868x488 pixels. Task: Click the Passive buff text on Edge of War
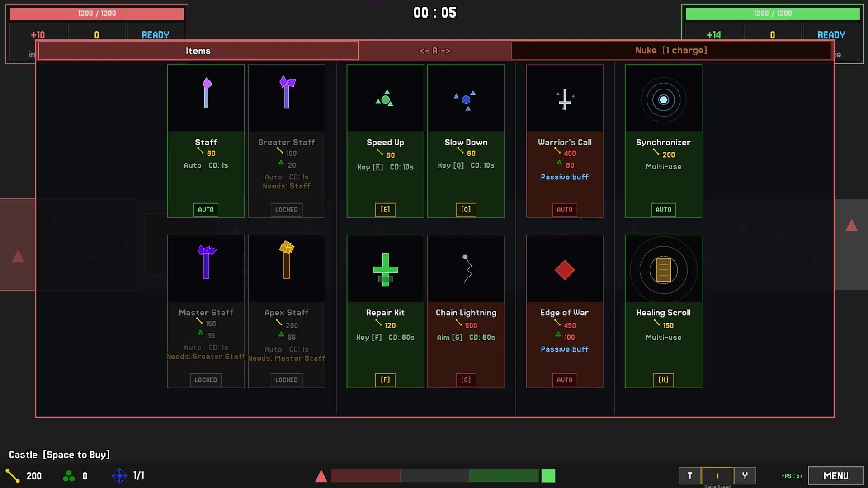tap(565, 349)
